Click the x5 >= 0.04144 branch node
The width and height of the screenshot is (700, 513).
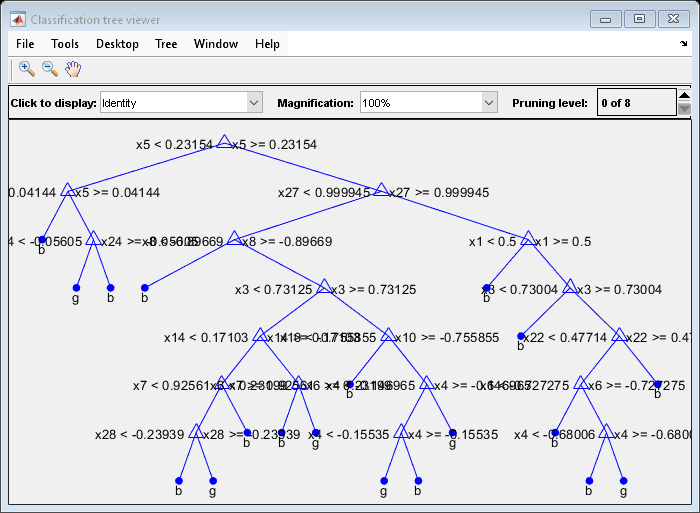[67, 190]
